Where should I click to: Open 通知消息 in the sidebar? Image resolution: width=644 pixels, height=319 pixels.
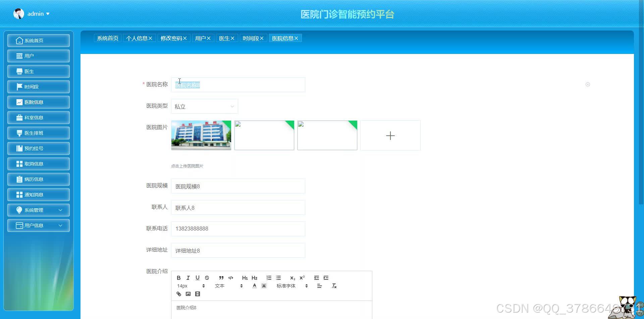[39, 195]
